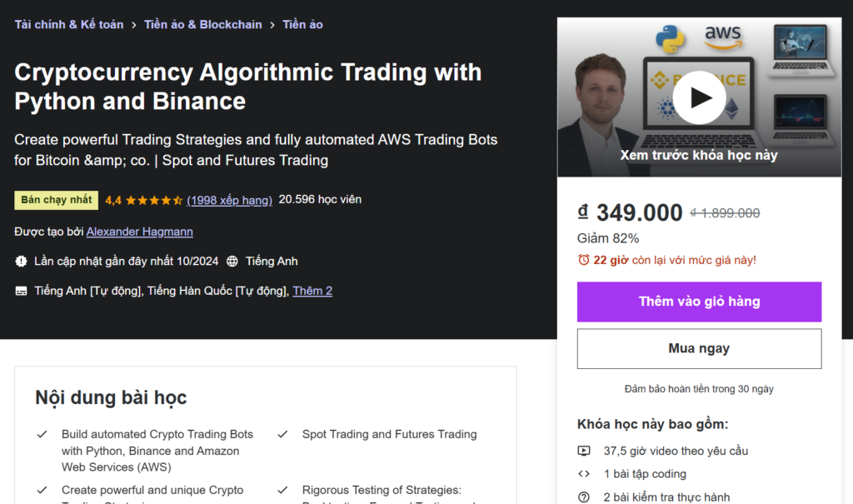Click the checkmark beside Build automated Crypto Trading Bots
The image size is (853, 504).
tap(41, 434)
